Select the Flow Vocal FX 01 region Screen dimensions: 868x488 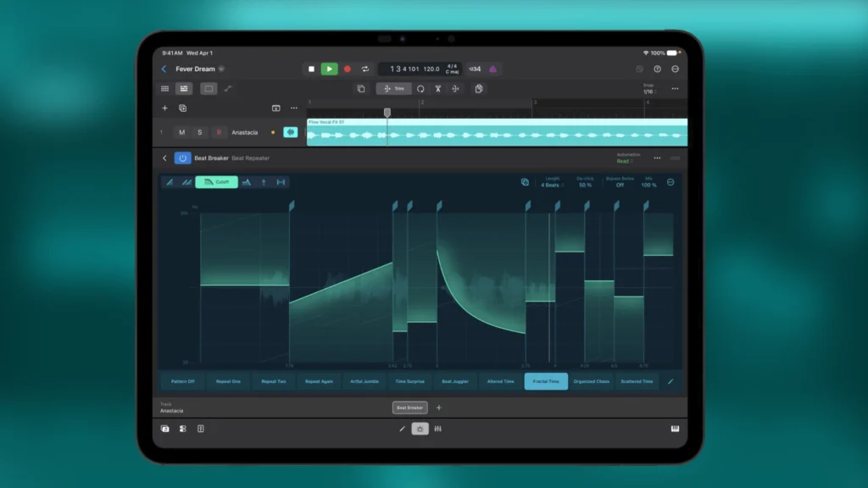tap(497, 132)
